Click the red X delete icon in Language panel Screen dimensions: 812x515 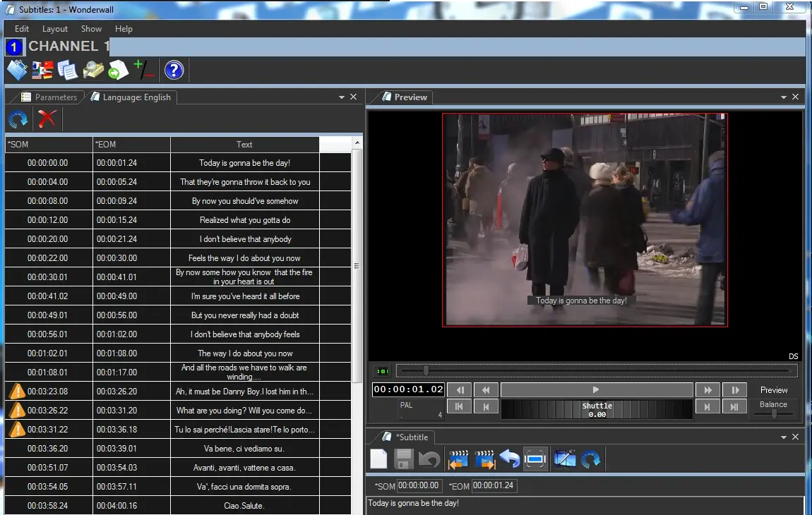coord(47,119)
